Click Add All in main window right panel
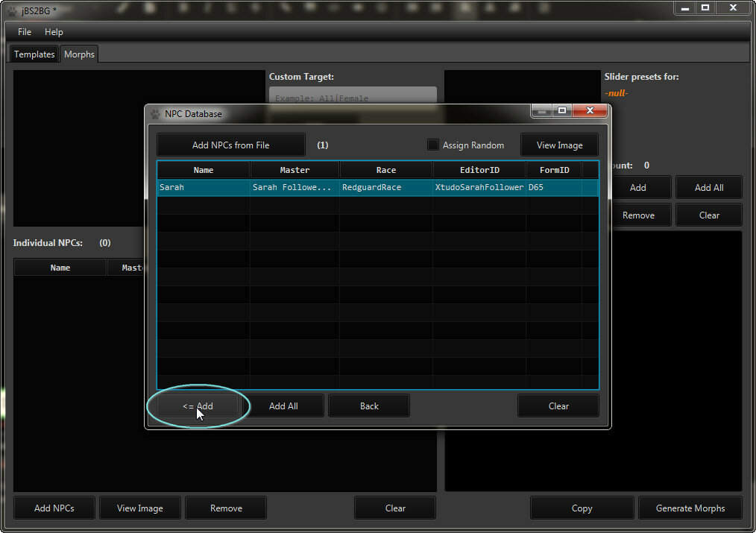 coord(709,187)
